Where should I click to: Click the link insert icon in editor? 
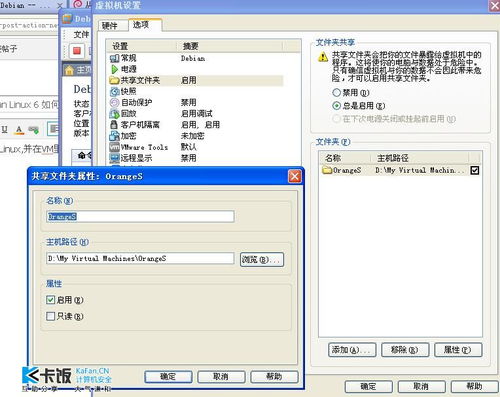tap(33, 129)
